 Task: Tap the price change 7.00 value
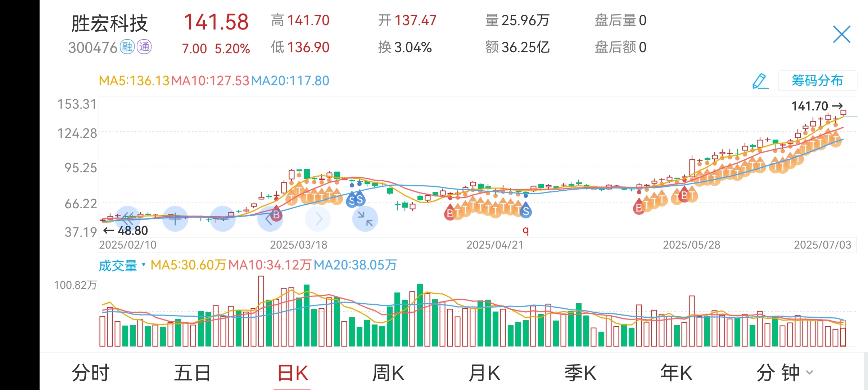[194, 49]
